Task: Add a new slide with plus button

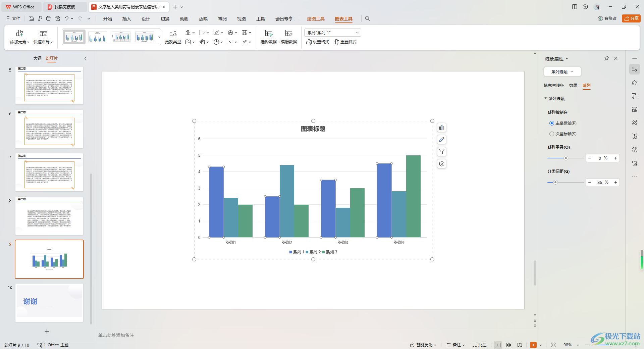Action: coord(47,331)
